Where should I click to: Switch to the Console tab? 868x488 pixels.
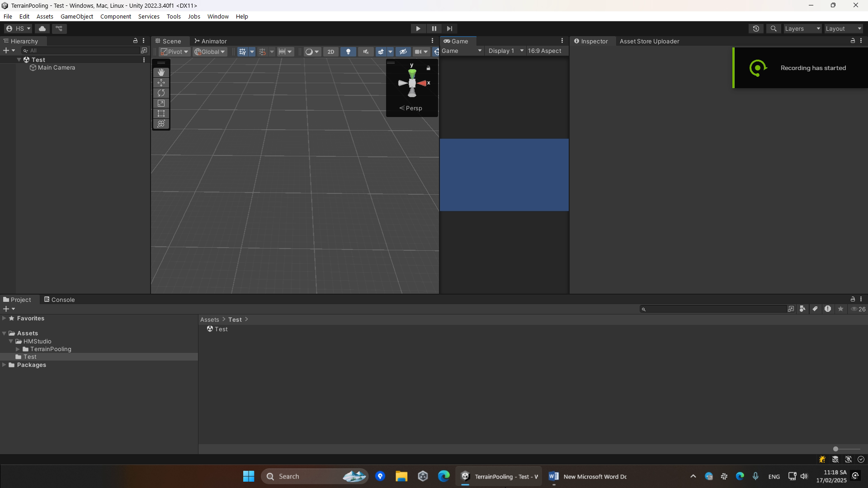(x=59, y=300)
